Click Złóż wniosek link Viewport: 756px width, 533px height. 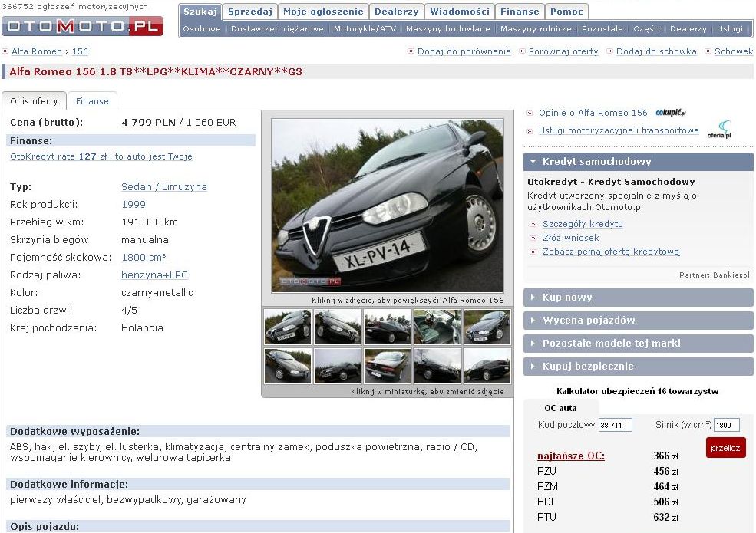coord(571,238)
